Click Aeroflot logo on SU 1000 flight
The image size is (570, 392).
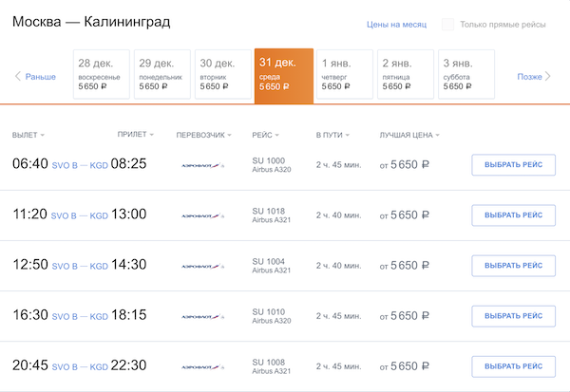[201, 164]
